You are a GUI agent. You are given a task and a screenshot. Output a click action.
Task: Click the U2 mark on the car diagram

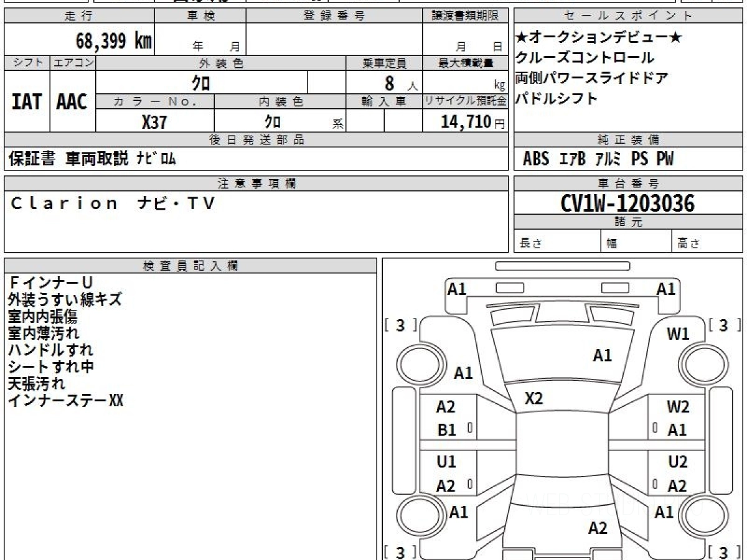coord(678,462)
